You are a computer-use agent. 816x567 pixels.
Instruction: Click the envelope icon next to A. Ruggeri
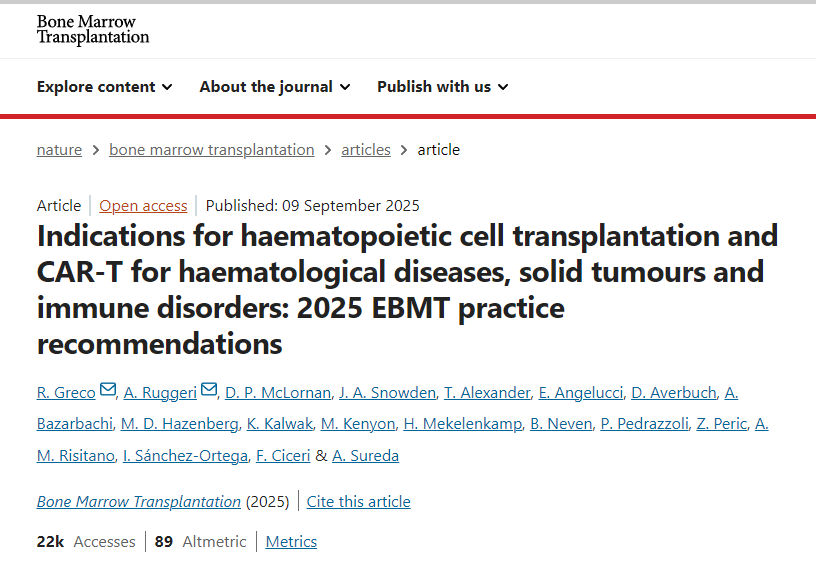[208, 390]
